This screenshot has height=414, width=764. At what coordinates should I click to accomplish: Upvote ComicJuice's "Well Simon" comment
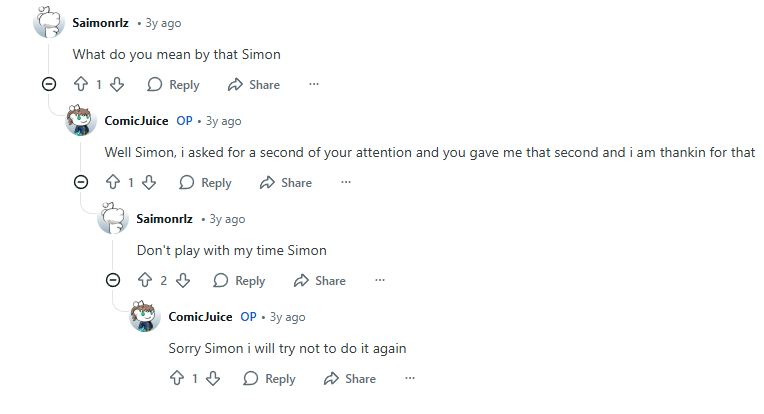tap(113, 183)
